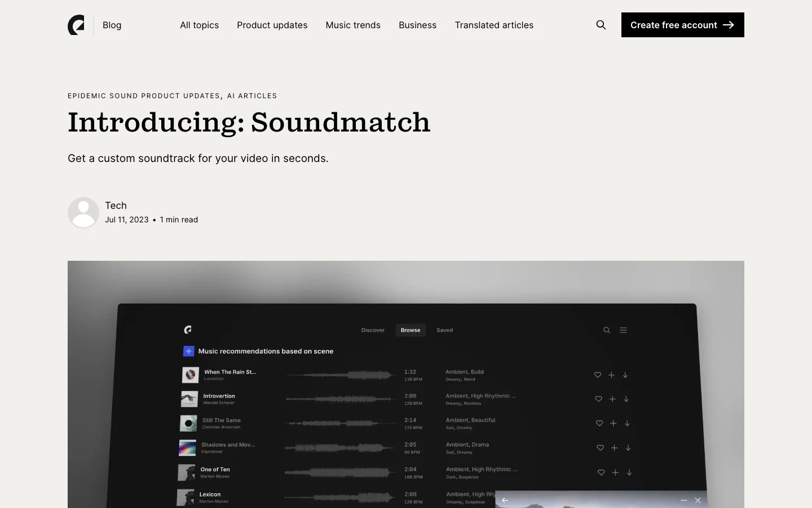Open the Blog home link

point(112,25)
